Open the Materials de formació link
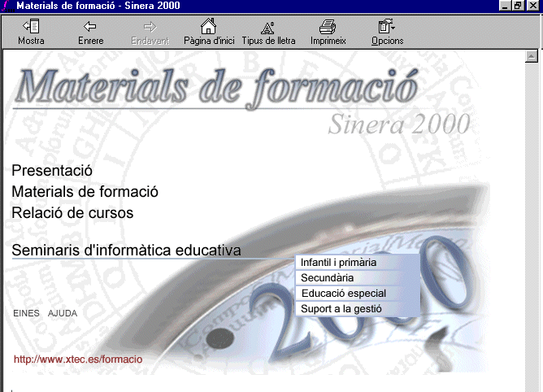The width and height of the screenshot is (543, 392). pyautogui.click(x=85, y=192)
